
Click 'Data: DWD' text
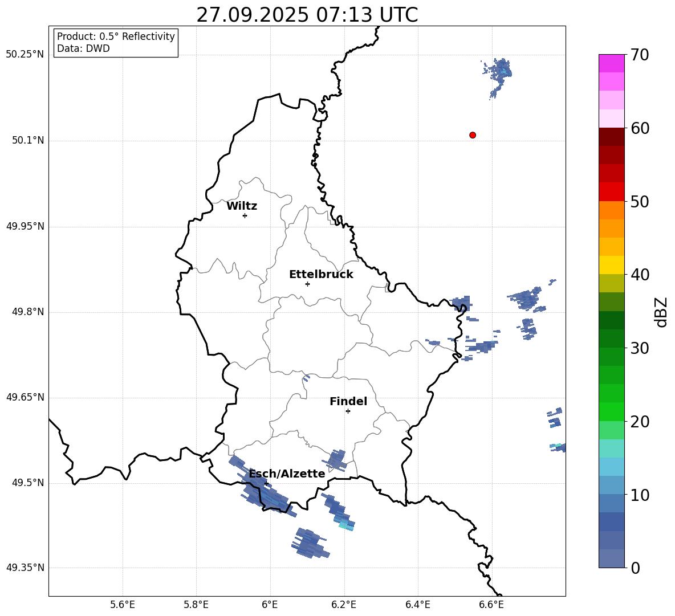(x=83, y=48)
